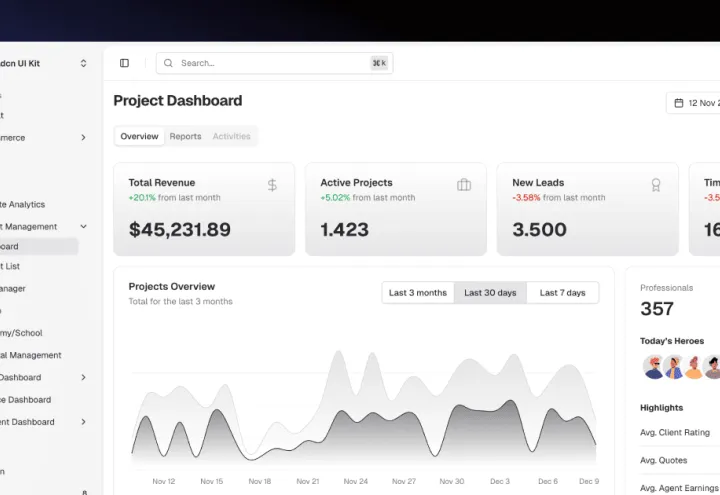720x495 pixels.
Task: Switch to the Reports tab
Action: point(186,136)
